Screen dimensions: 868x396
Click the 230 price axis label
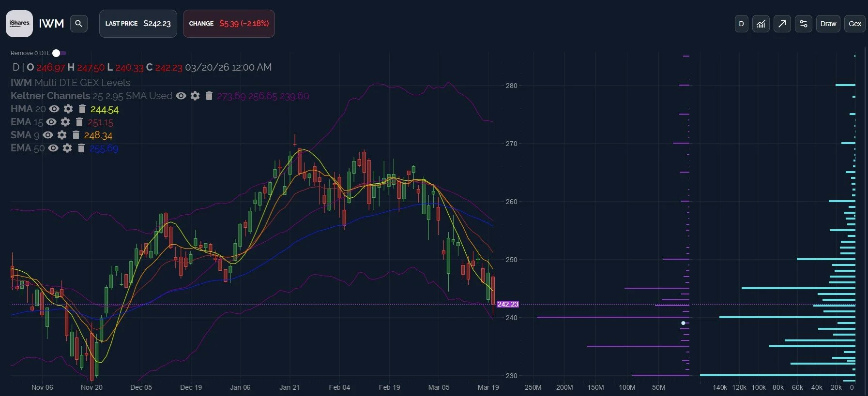[511, 376]
